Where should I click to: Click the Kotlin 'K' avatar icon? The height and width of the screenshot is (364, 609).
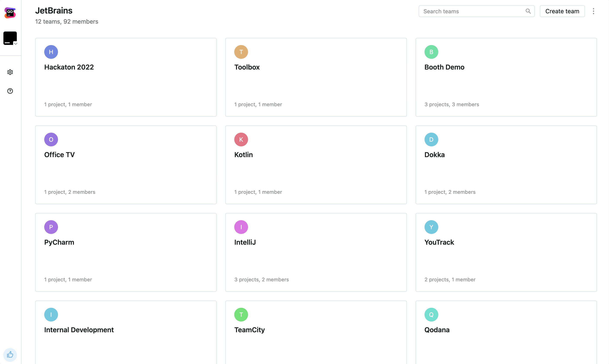(x=241, y=140)
